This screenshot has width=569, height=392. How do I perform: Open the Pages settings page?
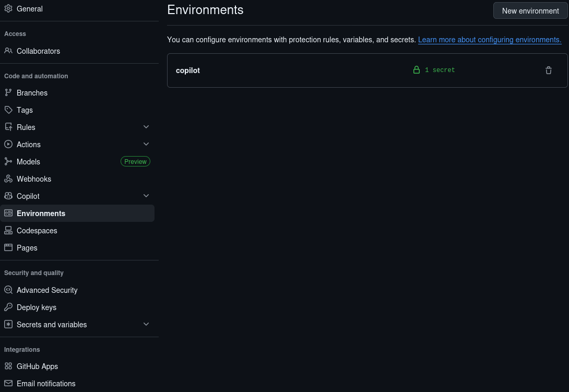tap(27, 248)
